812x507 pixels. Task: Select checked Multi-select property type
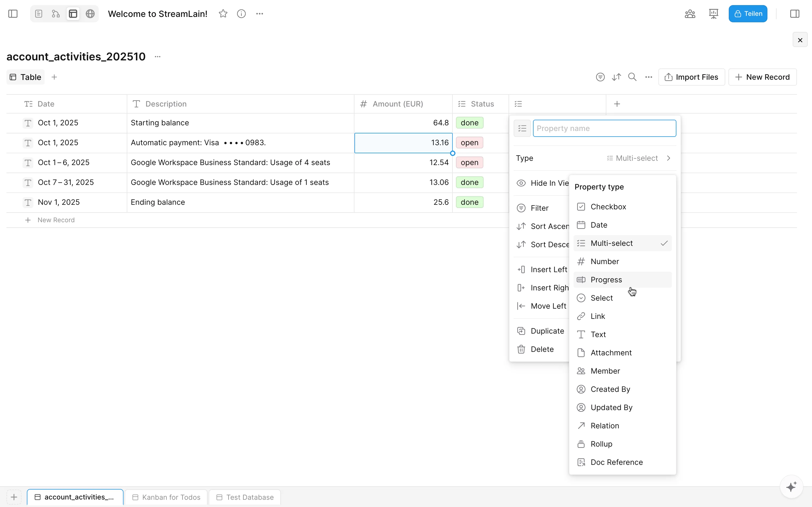coord(622,243)
